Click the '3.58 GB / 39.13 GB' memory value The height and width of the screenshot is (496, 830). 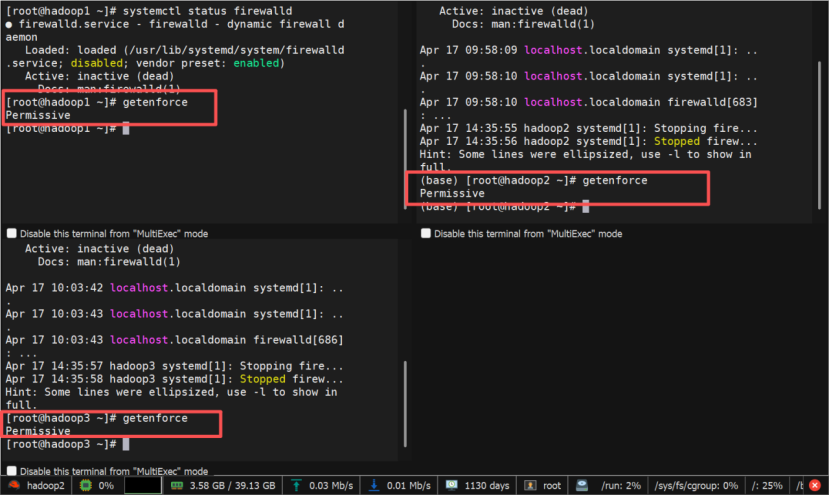[x=232, y=485]
